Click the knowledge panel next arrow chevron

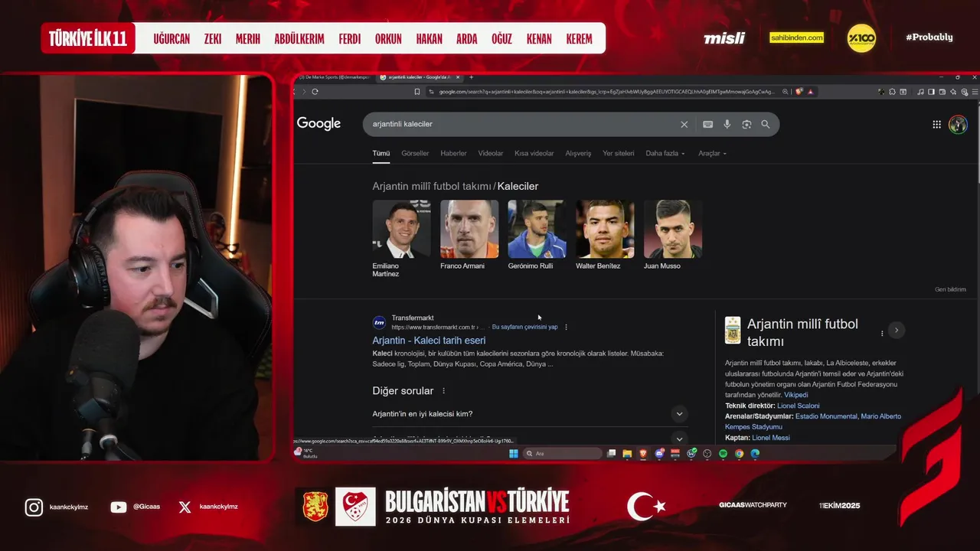[x=897, y=330]
